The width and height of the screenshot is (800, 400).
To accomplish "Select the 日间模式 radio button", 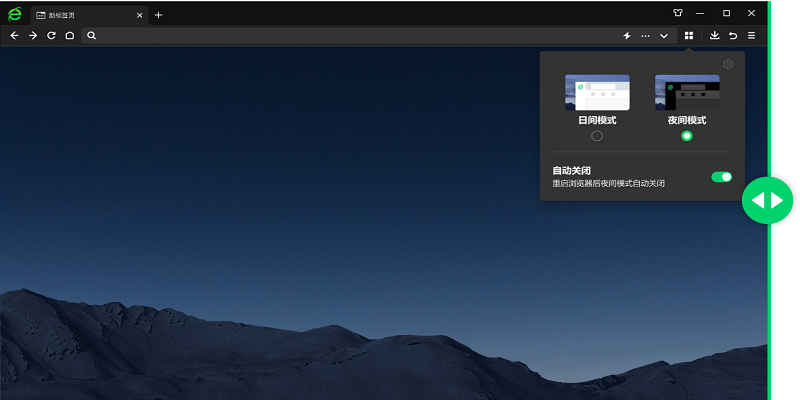I will (x=597, y=136).
